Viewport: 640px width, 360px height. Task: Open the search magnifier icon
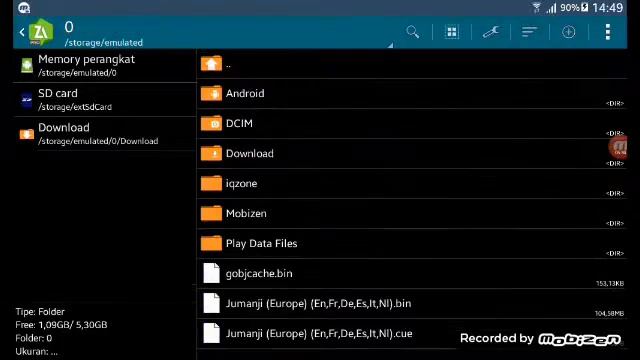pyautogui.click(x=413, y=32)
